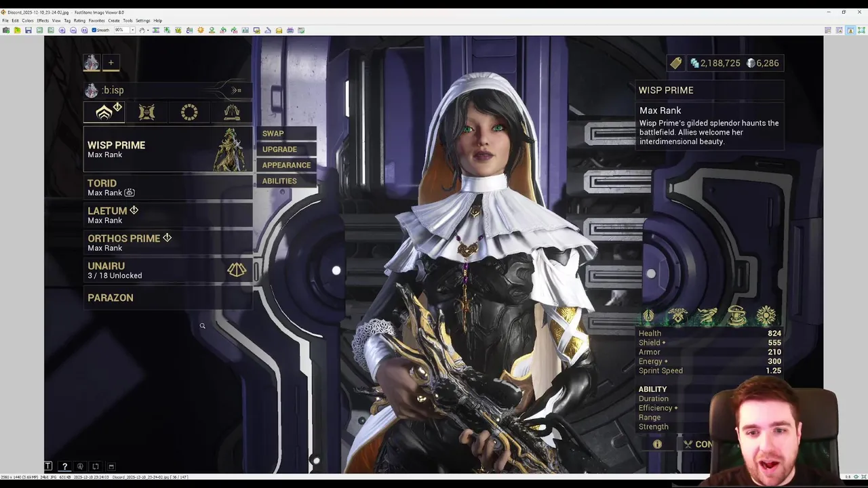868x488 pixels.
Task: Click the open file folder toolbar icon
Action: click(x=17, y=30)
